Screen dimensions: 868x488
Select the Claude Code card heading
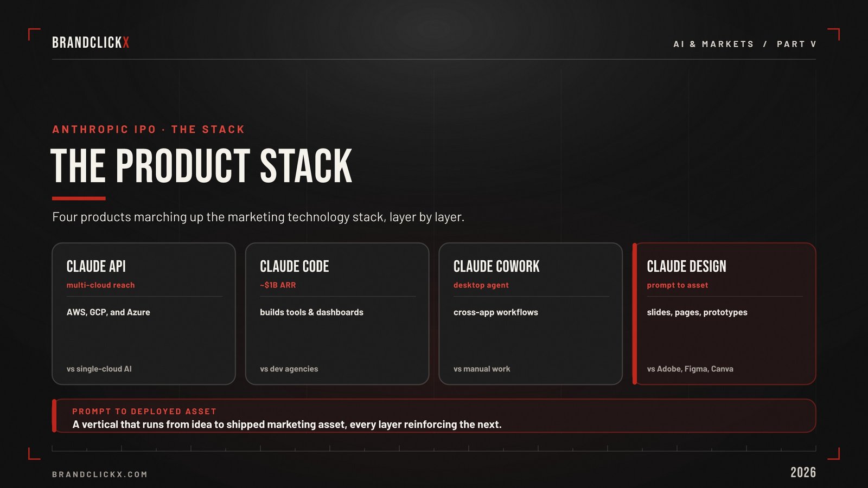[295, 266]
